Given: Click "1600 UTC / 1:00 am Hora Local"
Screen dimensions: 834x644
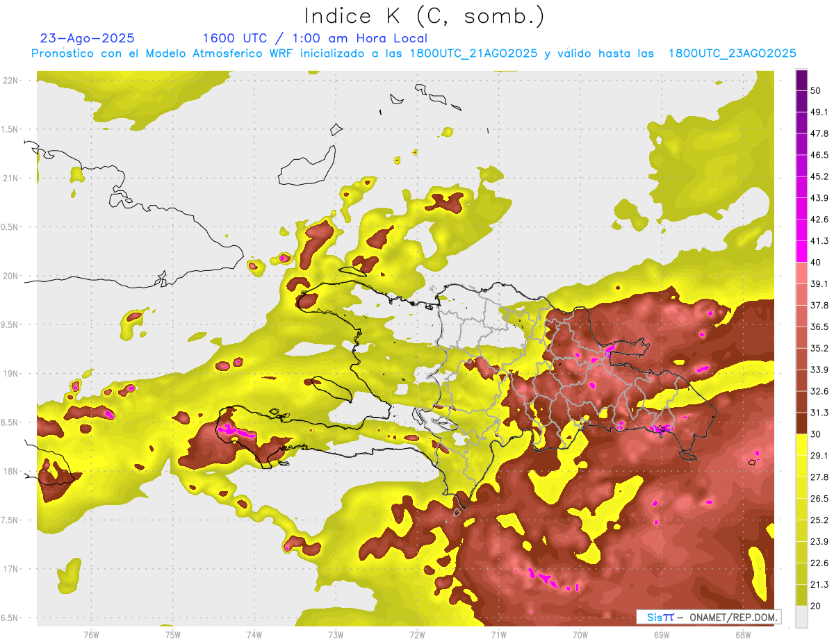Looking at the screenshot, I should point(315,38).
